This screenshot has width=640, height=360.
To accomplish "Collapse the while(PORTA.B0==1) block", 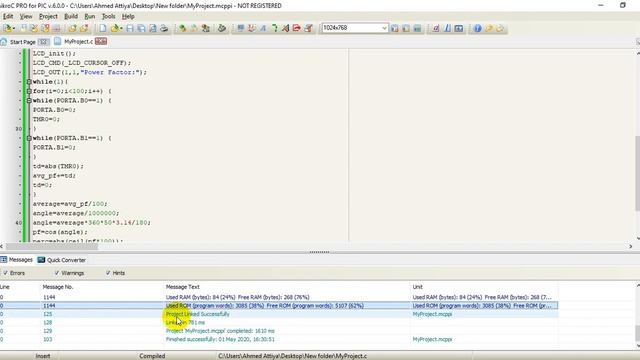I will 29,100.
